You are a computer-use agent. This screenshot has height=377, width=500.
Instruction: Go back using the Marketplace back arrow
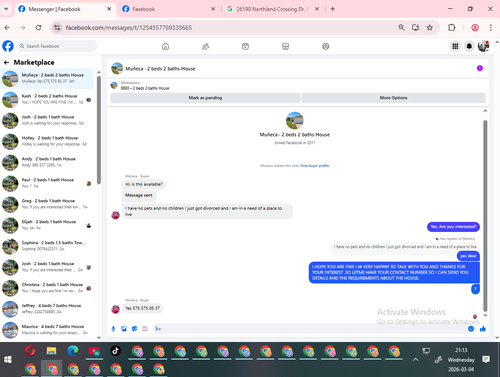click(x=6, y=62)
